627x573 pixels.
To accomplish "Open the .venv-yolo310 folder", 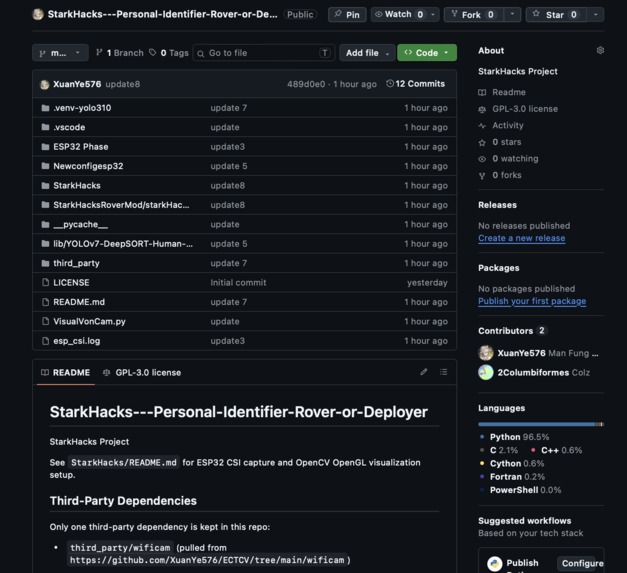I will (x=82, y=108).
